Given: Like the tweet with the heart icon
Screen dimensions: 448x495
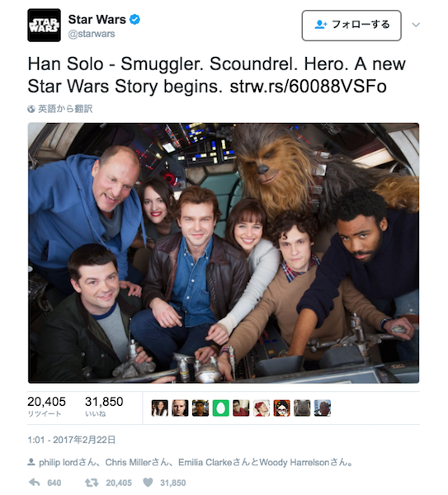Looking at the screenshot, I should coord(148,483).
